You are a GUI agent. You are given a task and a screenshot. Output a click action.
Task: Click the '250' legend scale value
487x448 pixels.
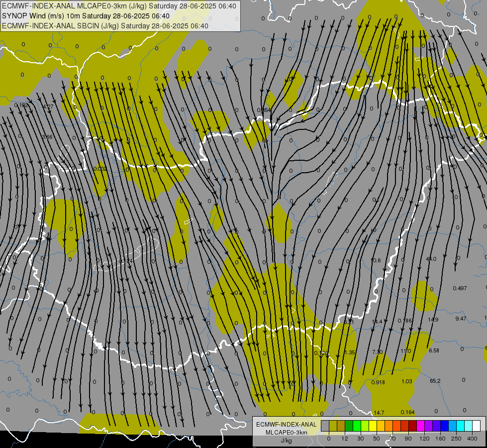tap(456, 439)
